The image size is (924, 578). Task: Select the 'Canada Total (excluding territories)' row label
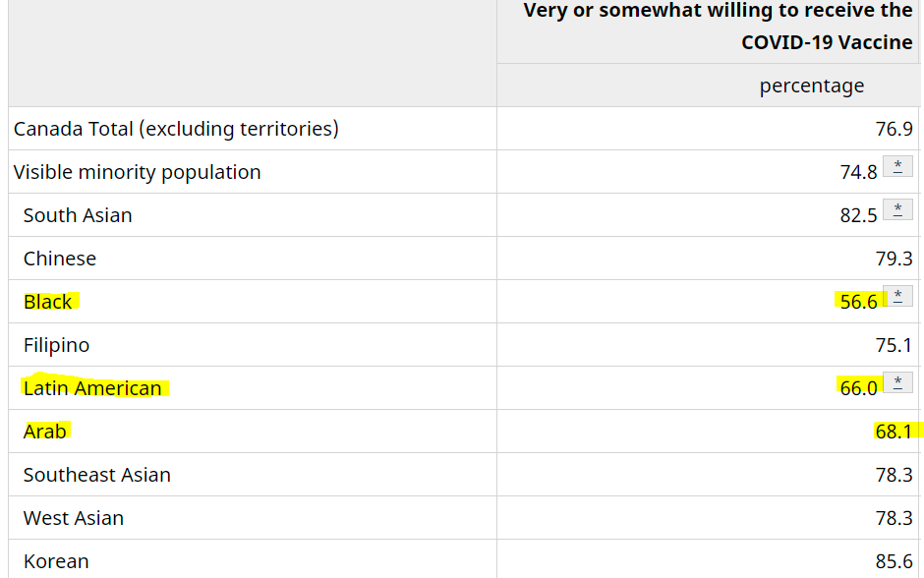(176, 129)
